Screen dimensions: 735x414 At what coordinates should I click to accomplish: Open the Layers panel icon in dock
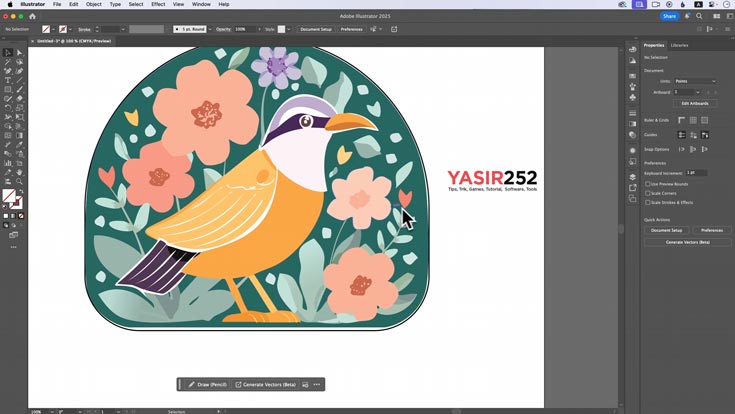point(632,177)
